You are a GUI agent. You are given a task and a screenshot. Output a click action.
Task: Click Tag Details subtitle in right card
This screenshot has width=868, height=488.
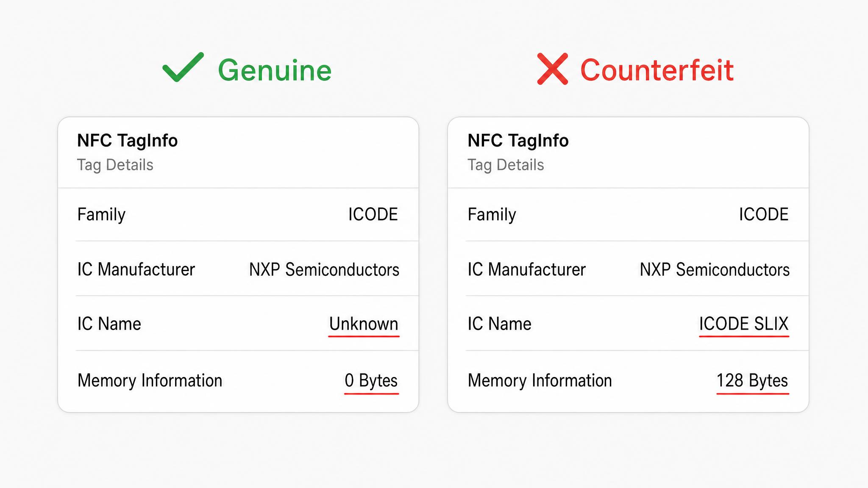coord(506,165)
